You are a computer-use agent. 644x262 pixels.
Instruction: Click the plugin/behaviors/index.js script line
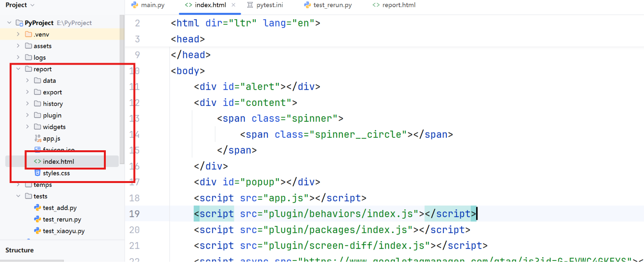[335, 214]
